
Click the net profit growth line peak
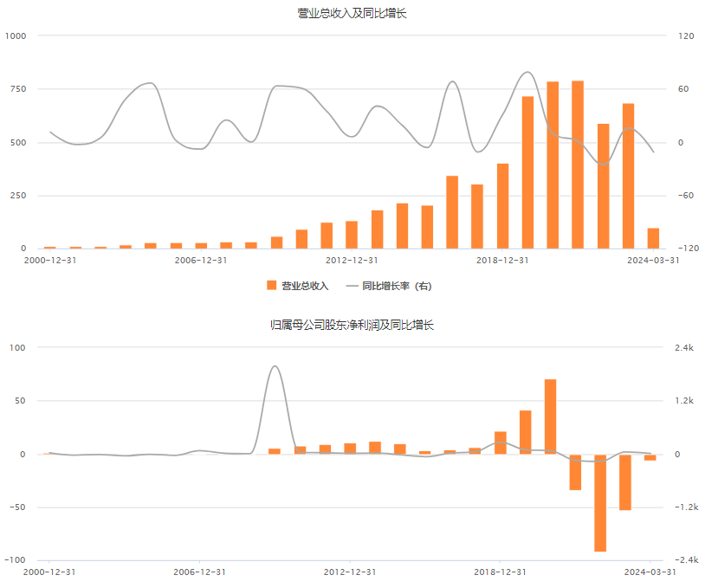pyautogui.click(x=275, y=366)
